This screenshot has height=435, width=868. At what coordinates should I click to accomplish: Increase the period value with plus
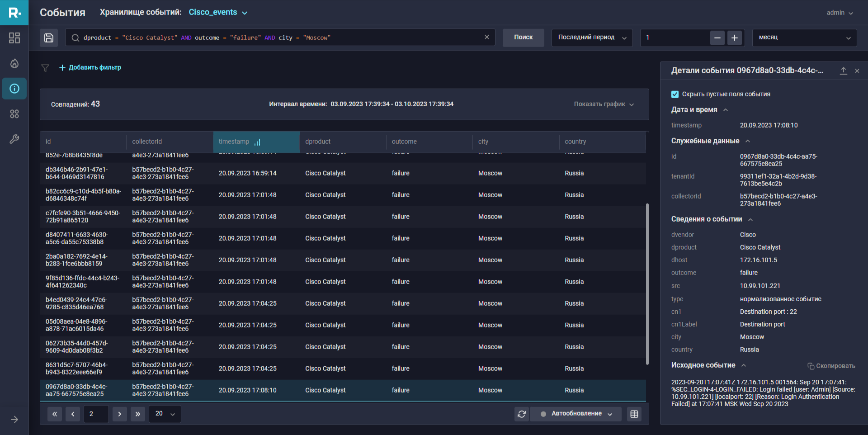[x=735, y=38]
